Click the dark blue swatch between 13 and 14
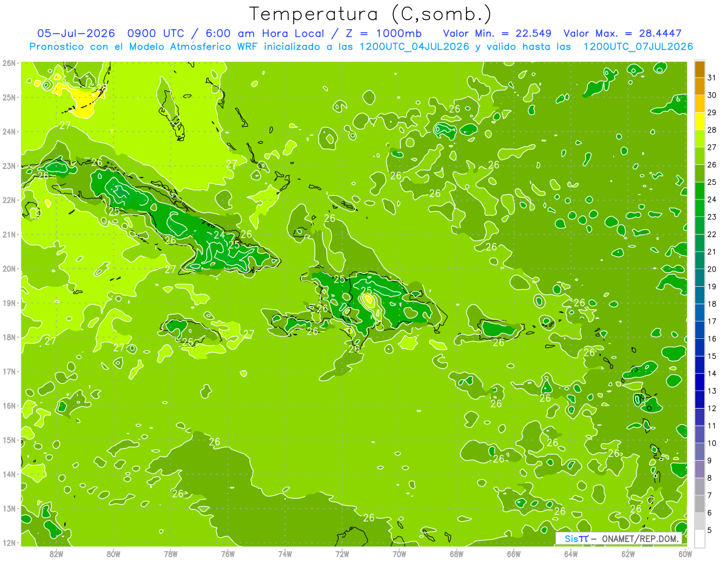This screenshot has width=728, height=562. (699, 382)
